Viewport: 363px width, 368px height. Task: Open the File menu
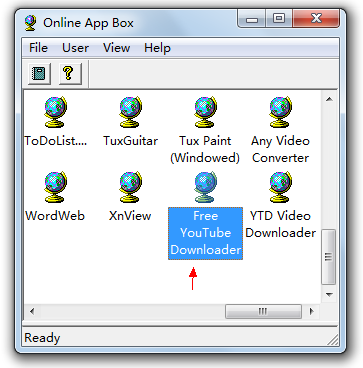tap(38, 48)
